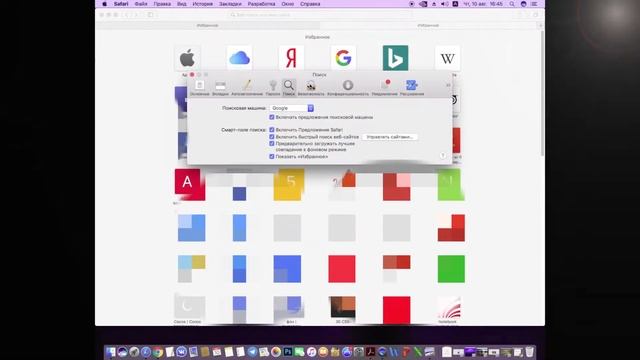Open Safari compass icon in the Dock
This screenshot has height=360, width=640.
[146, 352]
